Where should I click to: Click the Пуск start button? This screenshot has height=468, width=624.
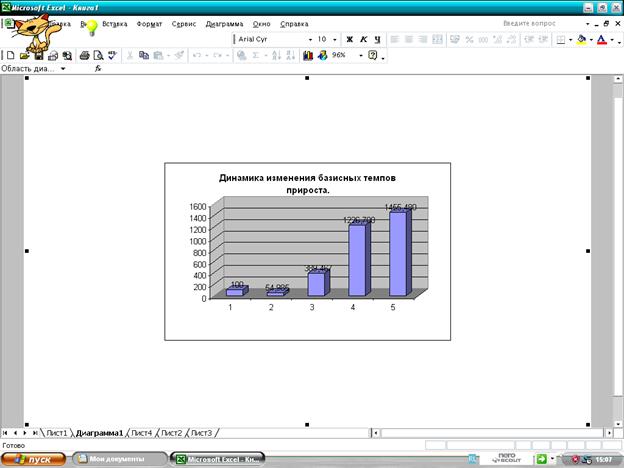[x=35, y=458]
